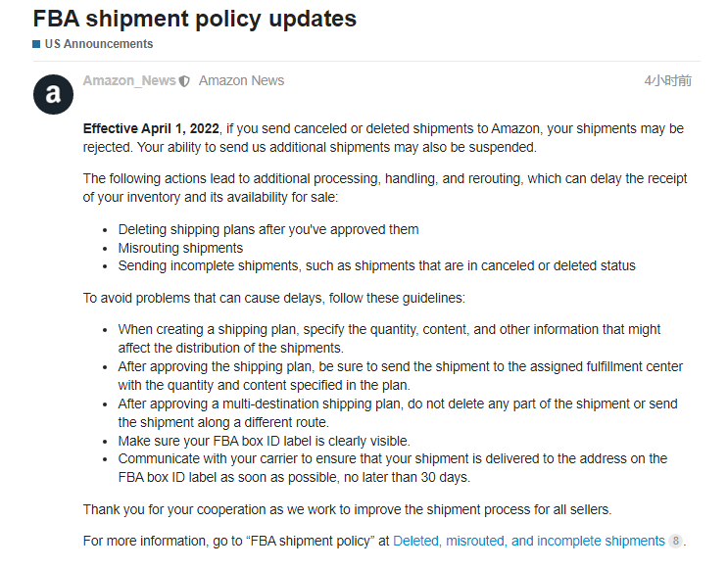Click the Communicate with your carrier bullet
The height and width of the screenshot is (570, 728).
(x=393, y=468)
